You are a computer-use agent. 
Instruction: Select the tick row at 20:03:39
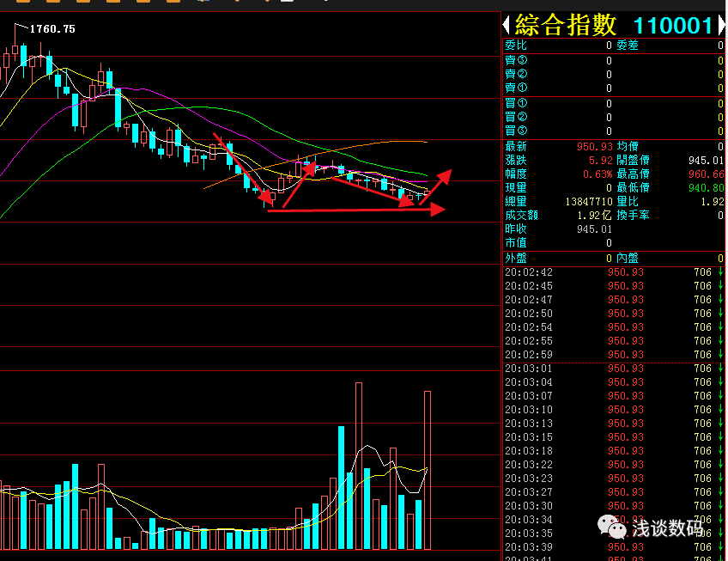(x=614, y=547)
